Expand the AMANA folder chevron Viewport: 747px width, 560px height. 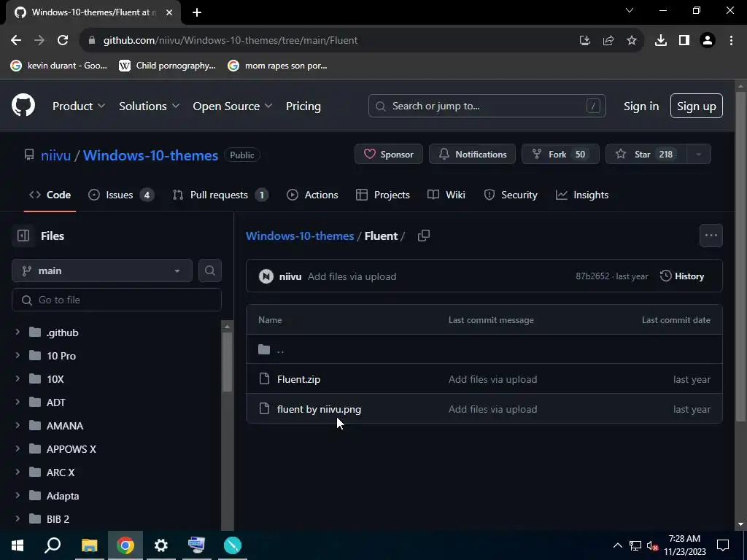[x=18, y=425]
